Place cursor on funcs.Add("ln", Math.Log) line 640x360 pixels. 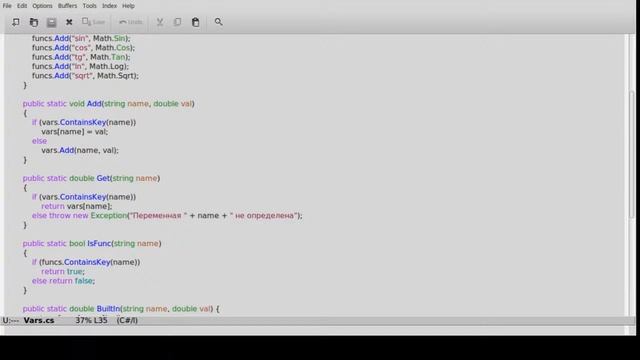(80, 67)
